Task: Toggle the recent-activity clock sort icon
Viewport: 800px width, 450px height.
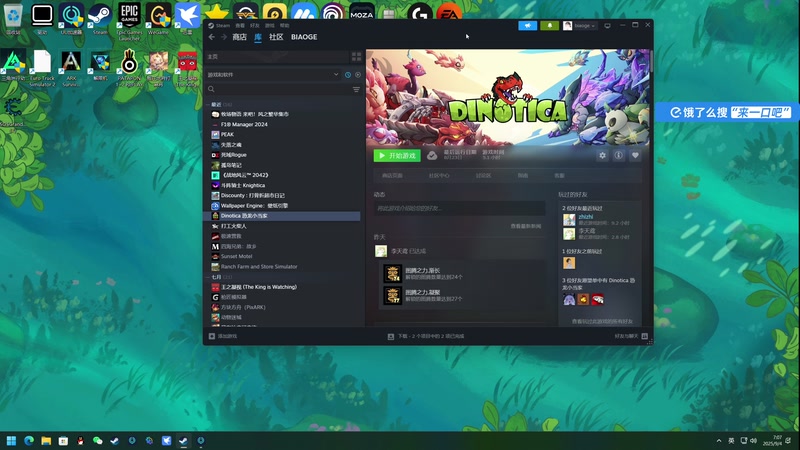Action: point(348,75)
